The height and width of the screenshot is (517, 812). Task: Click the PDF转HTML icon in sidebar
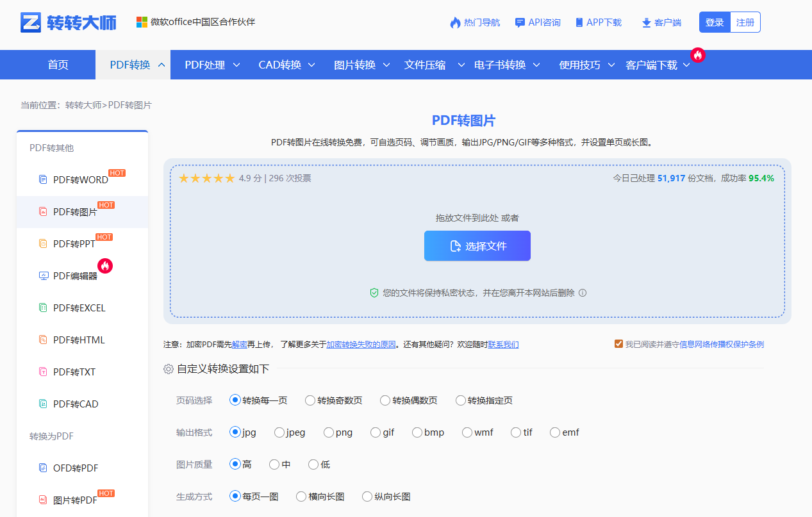coord(44,340)
